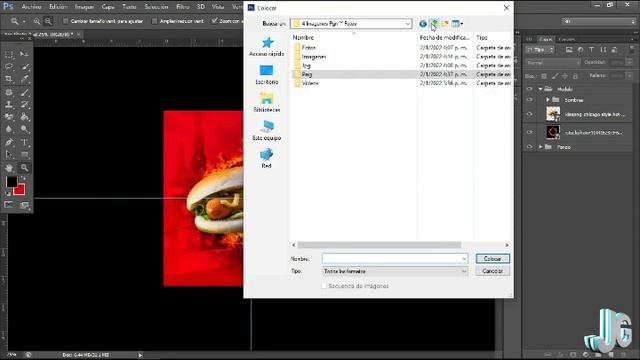Open the Archivo menu
The width and height of the screenshot is (640, 360).
point(31,7)
